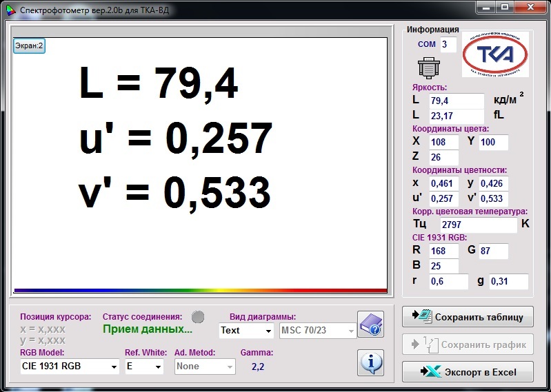Click the TKA company logo
The image size is (551, 392).
[x=494, y=55]
